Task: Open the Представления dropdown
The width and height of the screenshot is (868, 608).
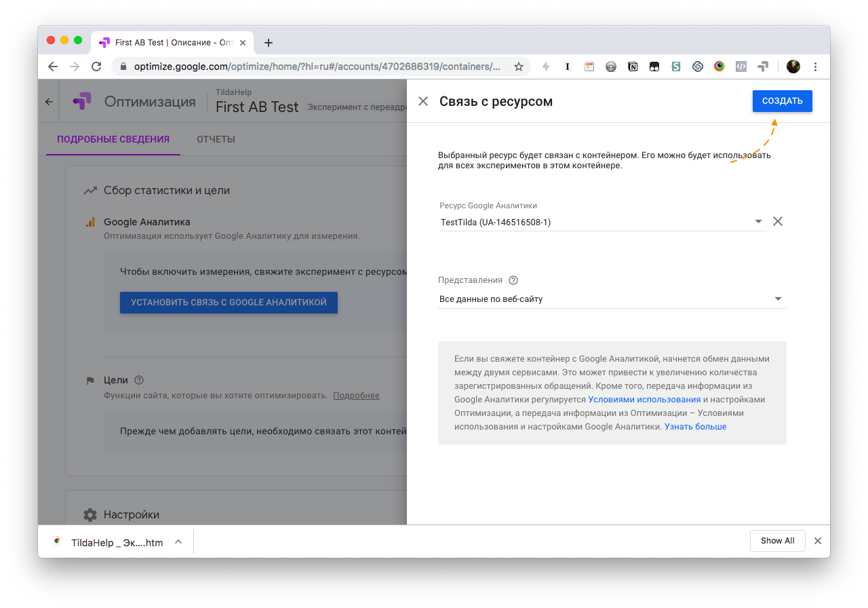Action: pos(612,299)
